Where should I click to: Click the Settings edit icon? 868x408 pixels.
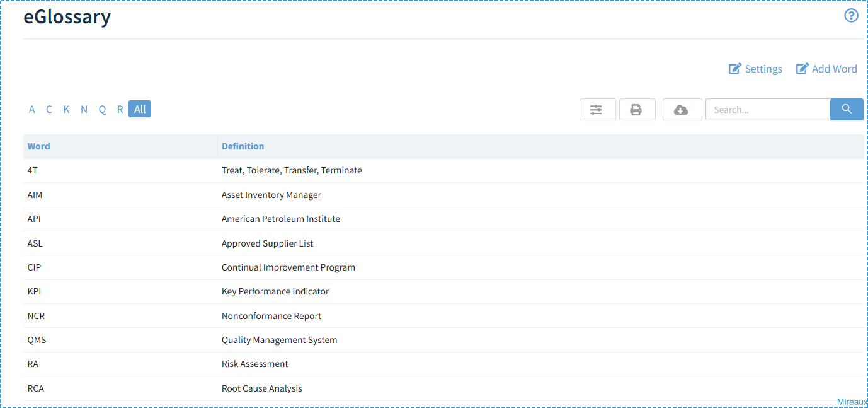pyautogui.click(x=734, y=69)
